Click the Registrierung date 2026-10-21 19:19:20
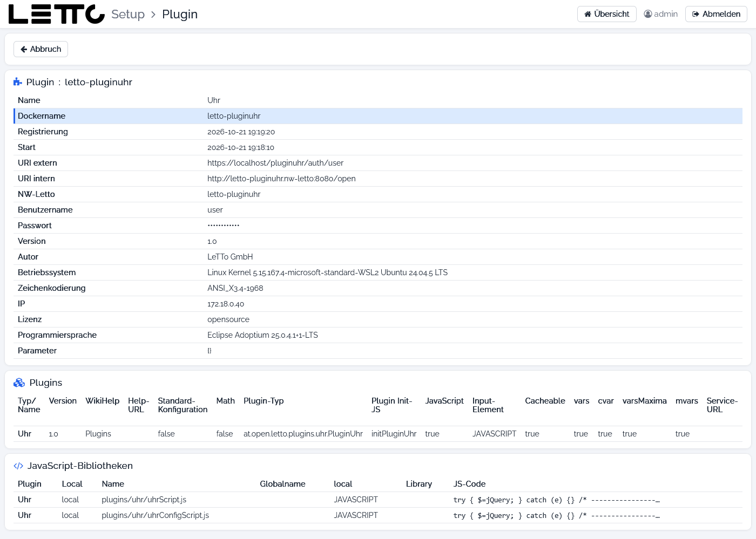 coord(241,132)
